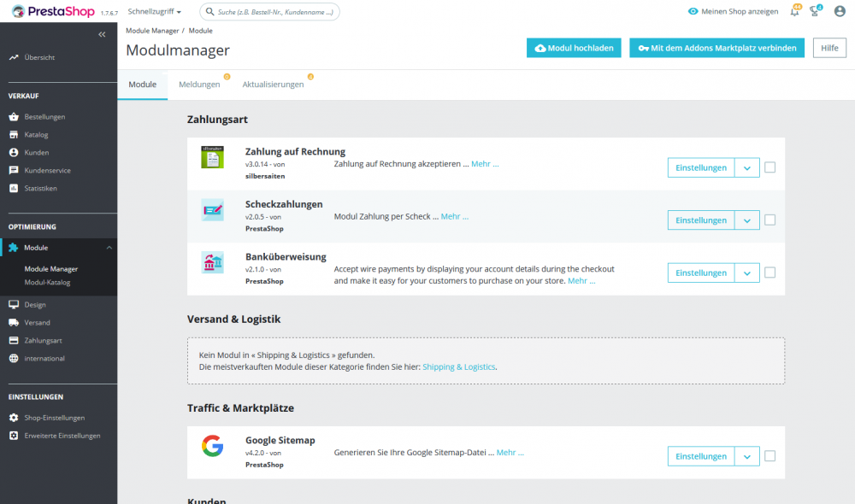The image size is (855, 504).
Task: Select the Banküberweisung checkbox
Action: [x=769, y=273]
